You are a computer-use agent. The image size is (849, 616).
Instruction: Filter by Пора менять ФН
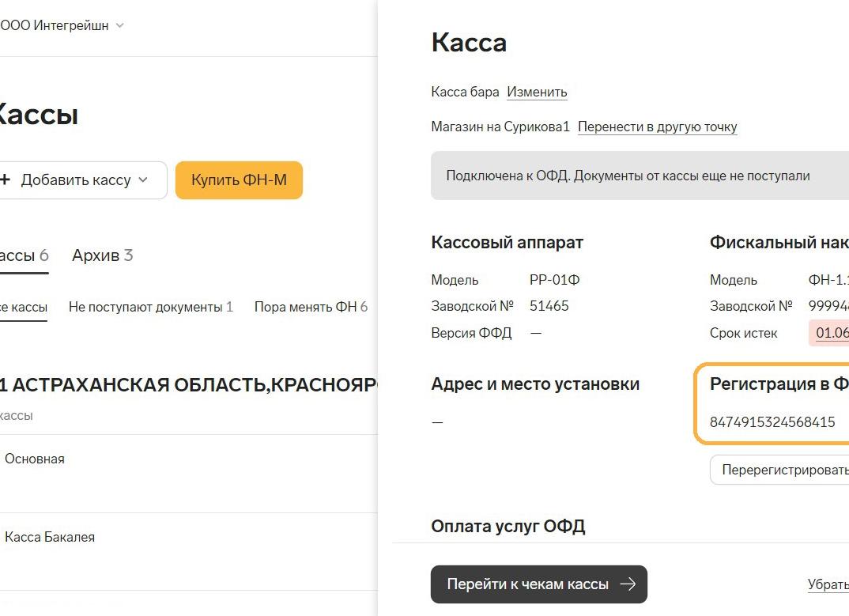point(311,307)
